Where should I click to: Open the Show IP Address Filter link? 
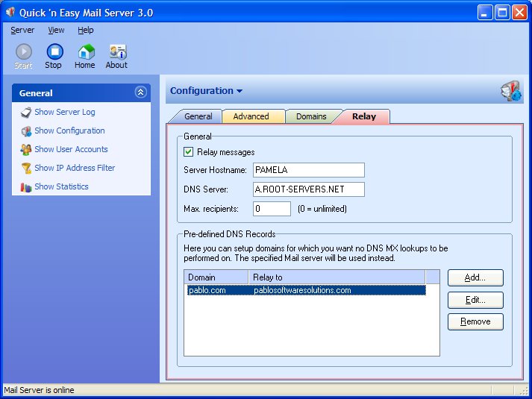[x=75, y=168]
